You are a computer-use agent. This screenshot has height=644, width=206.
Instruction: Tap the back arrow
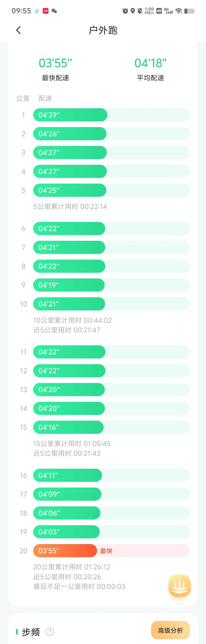coord(18,30)
